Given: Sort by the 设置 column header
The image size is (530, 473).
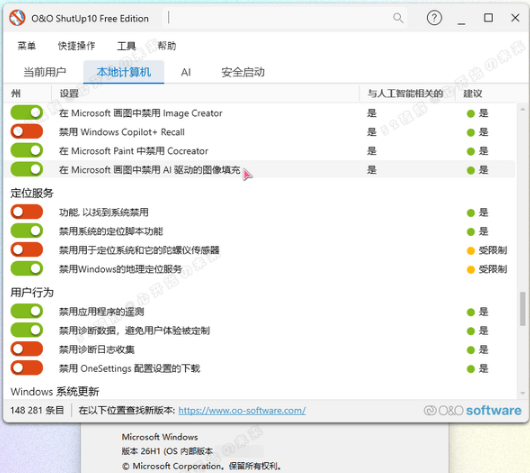Looking at the screenshot, I should coord(69,93).
